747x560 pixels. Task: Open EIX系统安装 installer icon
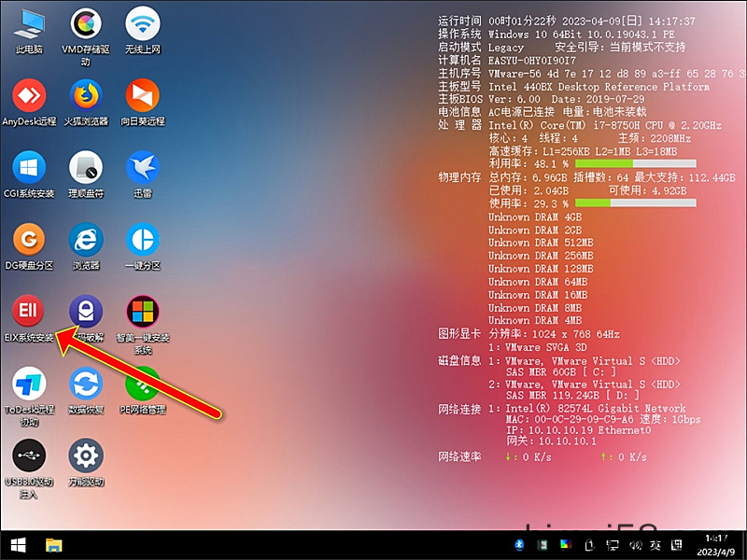coord(29,318)
